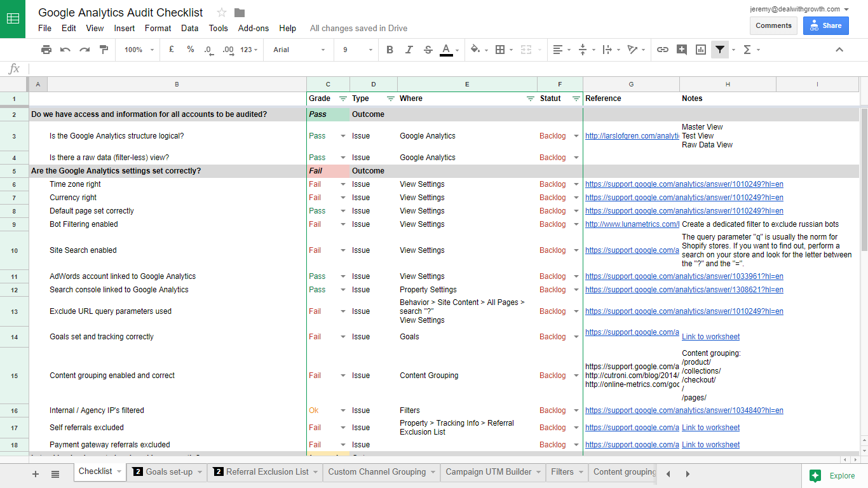The image size is (868, 488).
Task: Open the File menu
Action: point(44,28)
